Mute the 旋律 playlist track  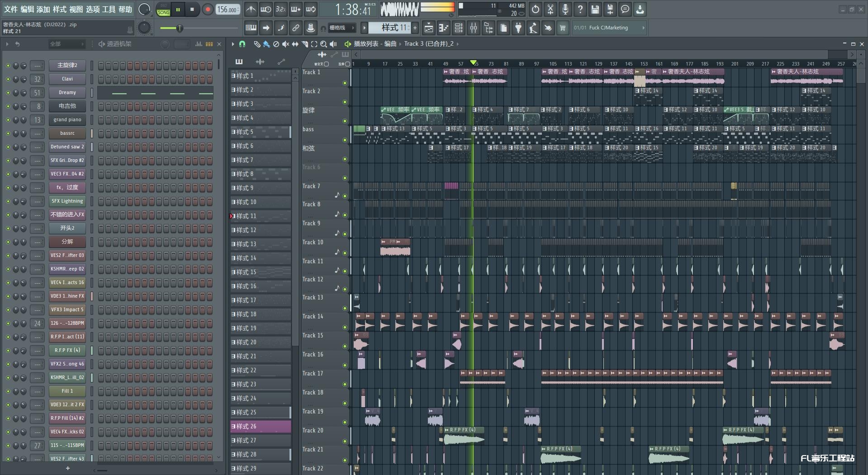345,121
